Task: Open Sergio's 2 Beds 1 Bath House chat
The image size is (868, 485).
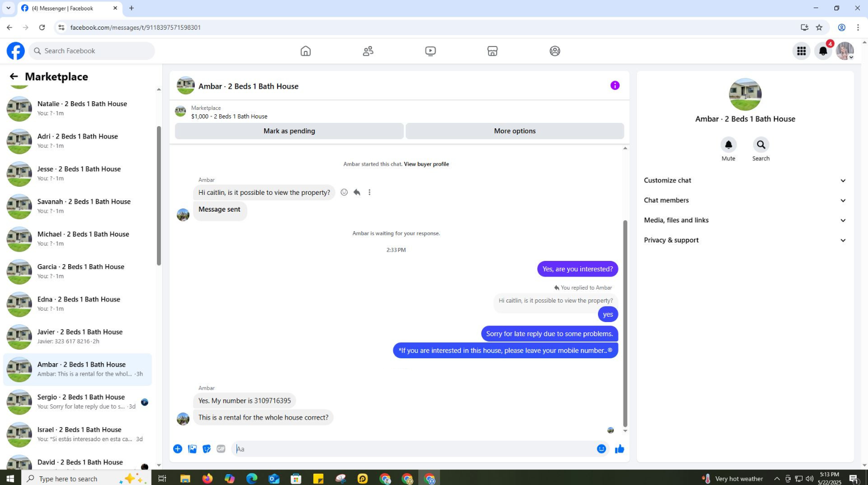Action: [78, 402]
